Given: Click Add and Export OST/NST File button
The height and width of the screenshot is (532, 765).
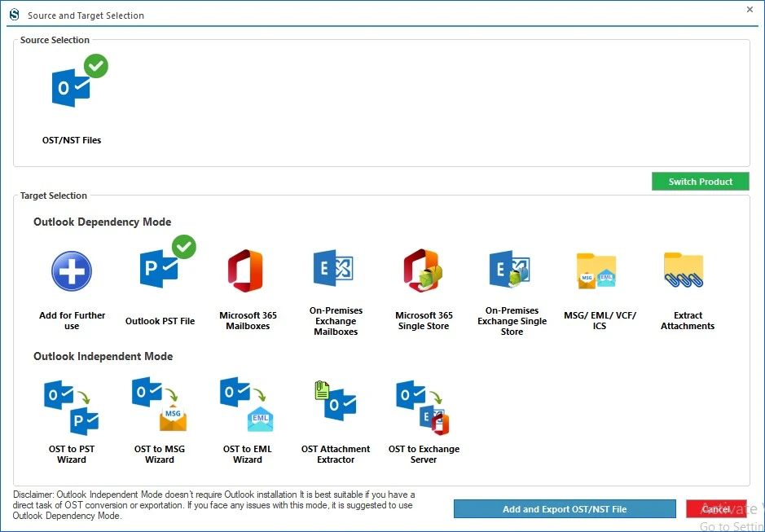Looking at the screenshot, I should [x=565, y=509].
